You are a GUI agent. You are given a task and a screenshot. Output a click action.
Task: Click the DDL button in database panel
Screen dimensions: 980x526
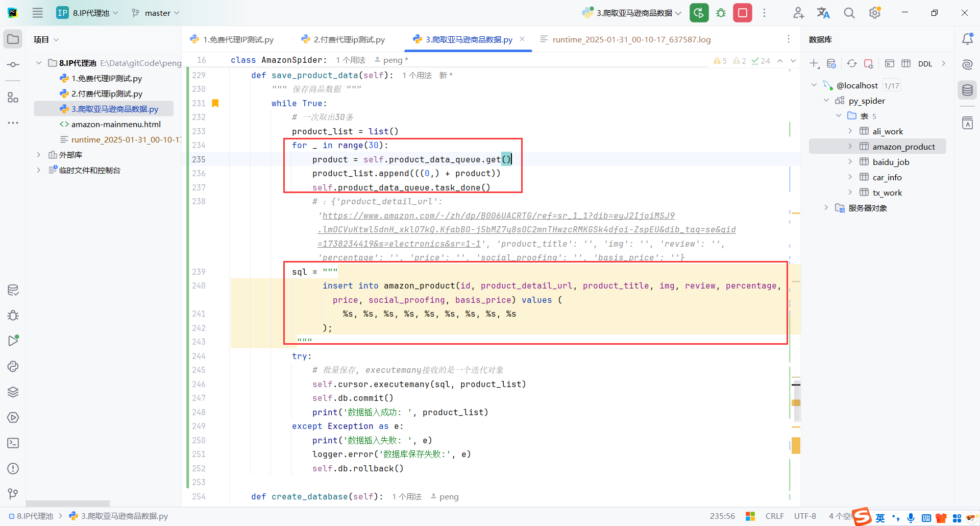click(925, 64)
